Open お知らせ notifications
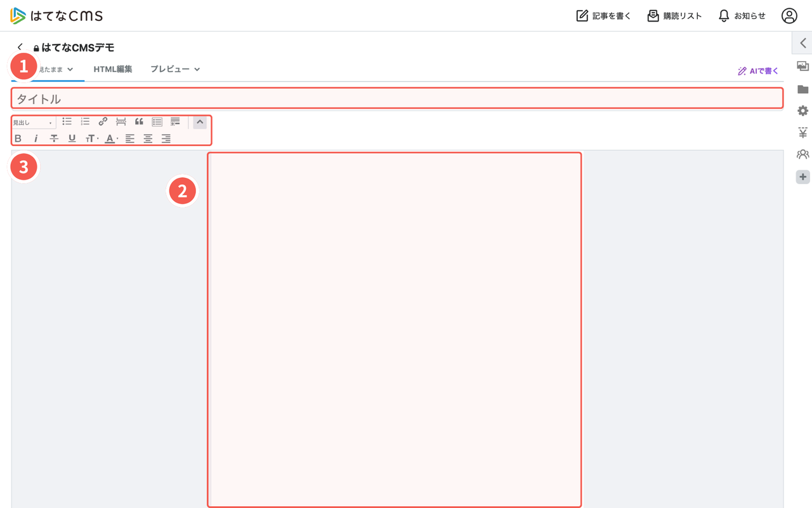The height and width of the screenshot is (508, 812). point(742,16)
